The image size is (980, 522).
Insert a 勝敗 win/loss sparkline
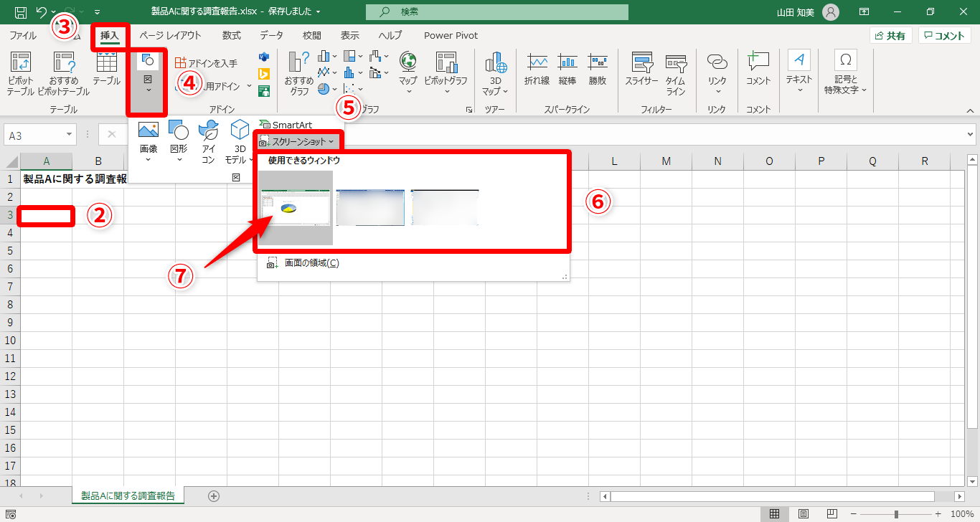(598, 70)
